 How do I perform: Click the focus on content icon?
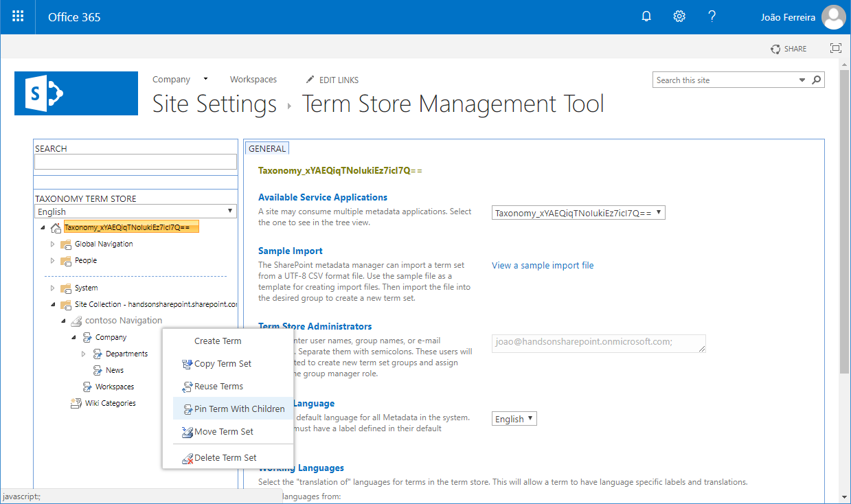coord(835,48)
